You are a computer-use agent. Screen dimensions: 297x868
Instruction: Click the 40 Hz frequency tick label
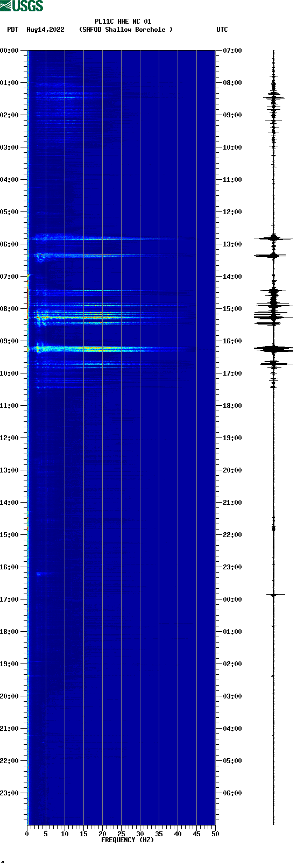pos(178,834)
